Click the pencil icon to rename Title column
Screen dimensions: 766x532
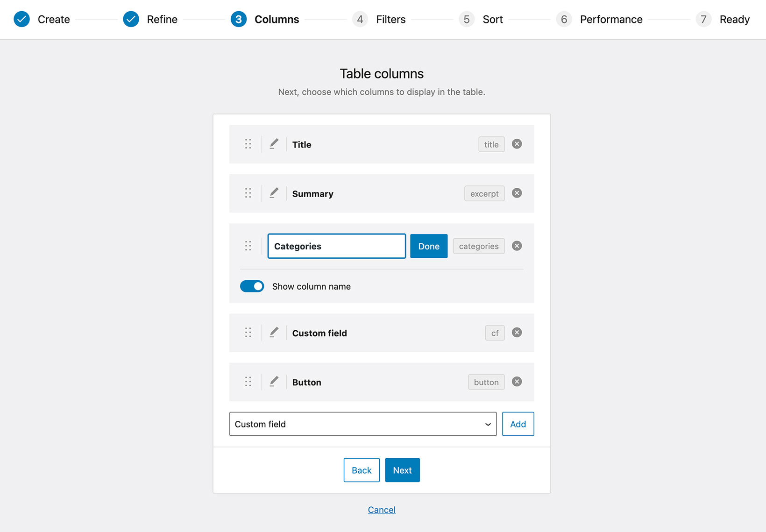[x=274, y=144]
